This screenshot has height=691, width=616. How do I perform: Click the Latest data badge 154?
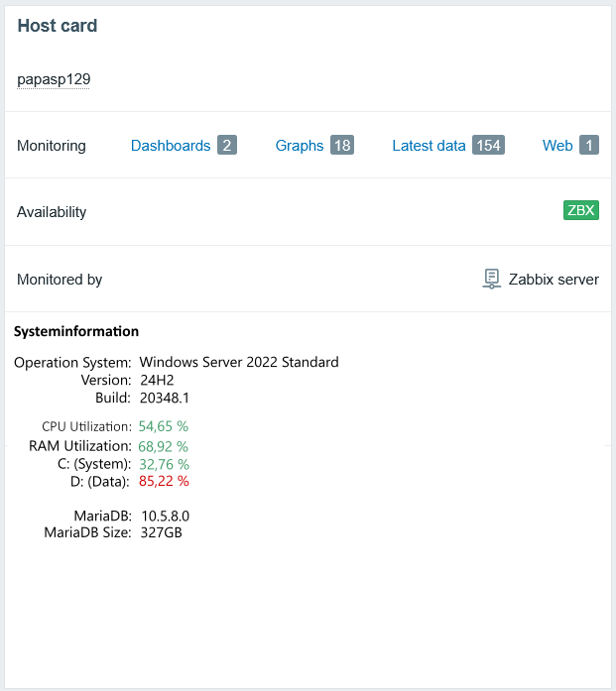488,146
